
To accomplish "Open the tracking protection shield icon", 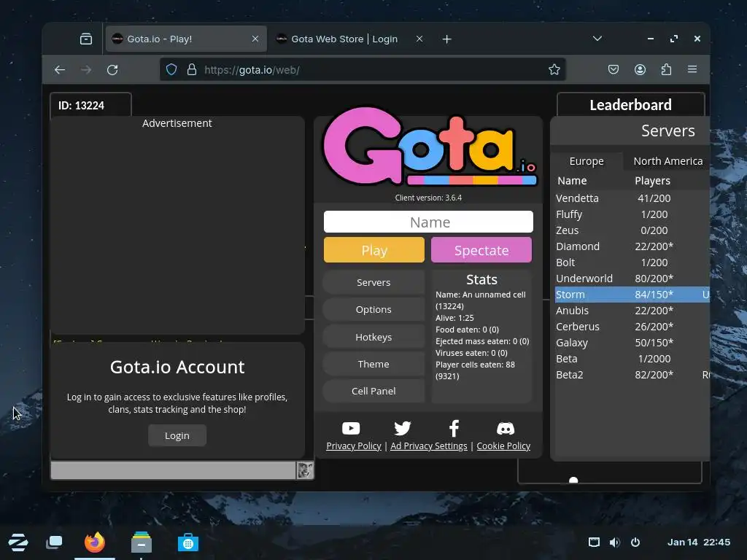I will click(x=171, y=70).
